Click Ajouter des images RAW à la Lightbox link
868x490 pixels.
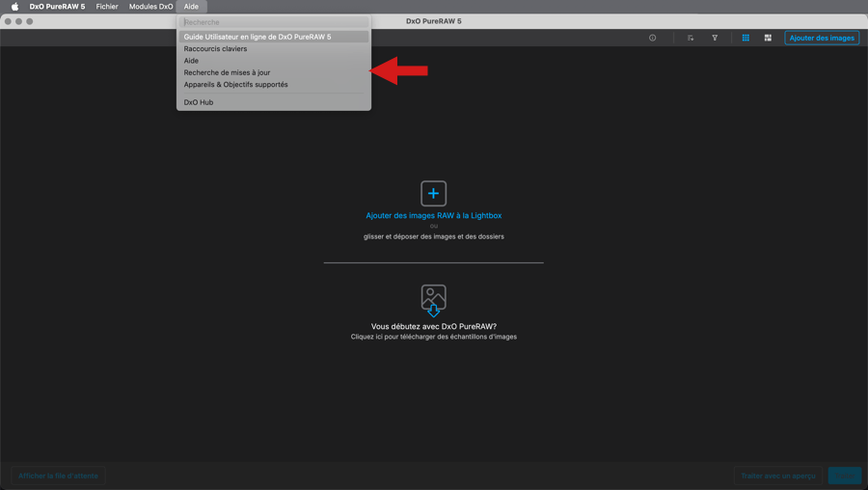[x=433, y=215]
